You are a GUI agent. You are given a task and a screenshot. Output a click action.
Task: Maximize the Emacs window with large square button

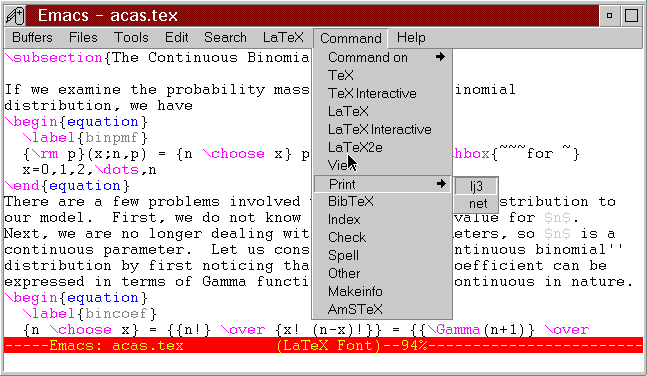pyautogui.click(x=631, y=16)
